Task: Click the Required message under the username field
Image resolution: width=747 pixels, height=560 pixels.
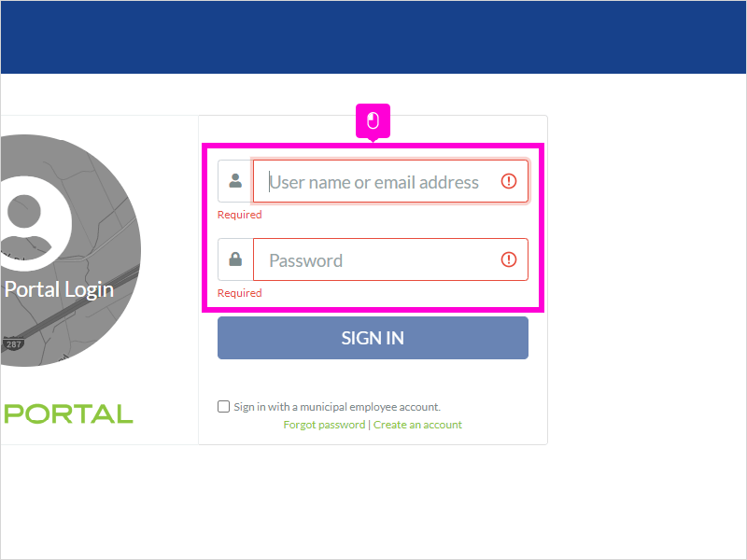Action: (x=240, y=215)
